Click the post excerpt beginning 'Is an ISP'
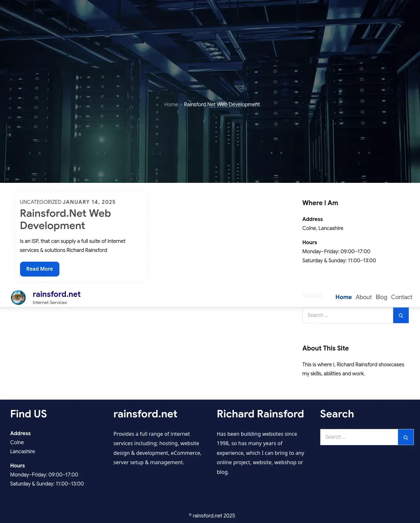The image size is (420, 523). (73, 246)
